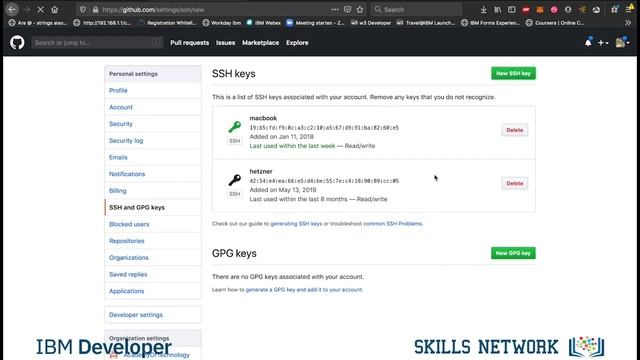The image size is (640, 360).
Task: Click 'Last used within the last week' text
Action: [x=292, y=146]
